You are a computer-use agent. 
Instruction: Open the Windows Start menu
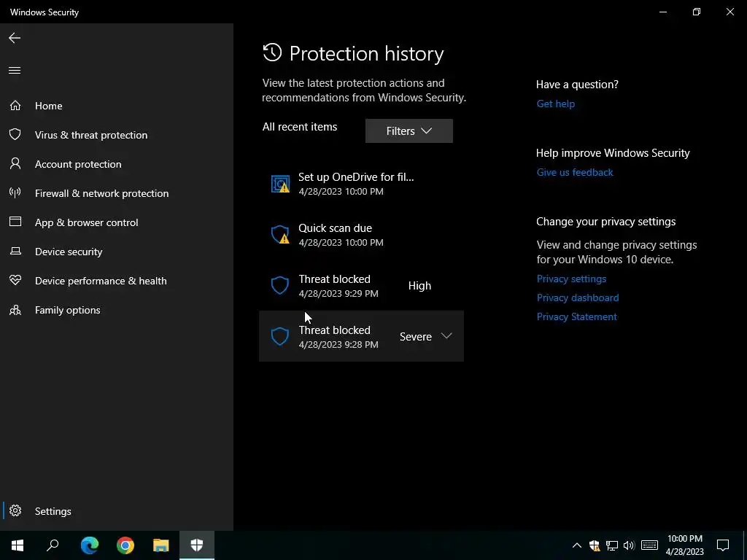pos(18,545)
